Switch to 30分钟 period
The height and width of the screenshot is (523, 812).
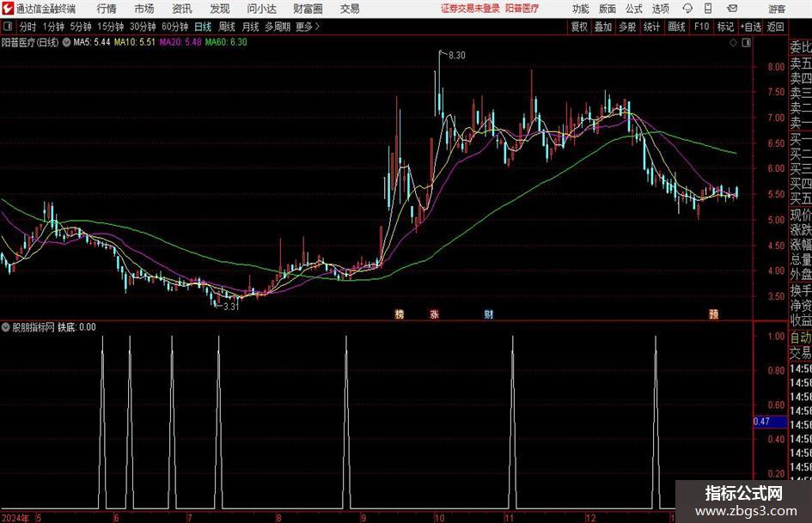click(143, 27)
